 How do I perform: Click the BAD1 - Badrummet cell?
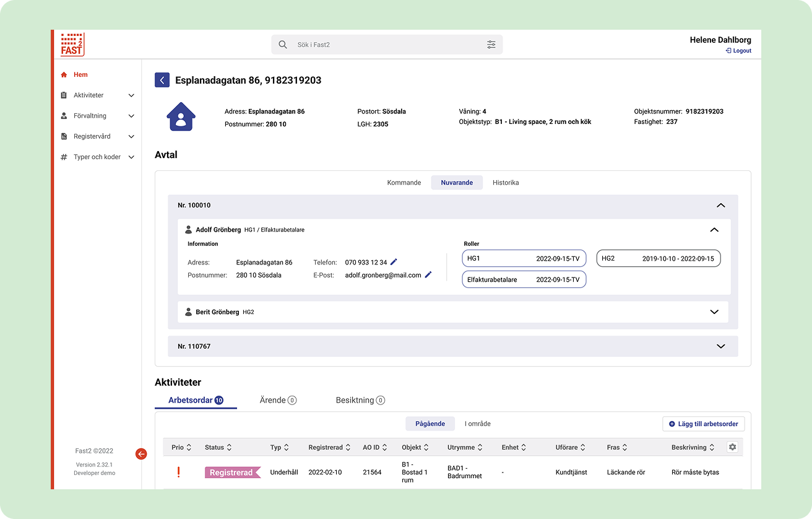(465, 473)
